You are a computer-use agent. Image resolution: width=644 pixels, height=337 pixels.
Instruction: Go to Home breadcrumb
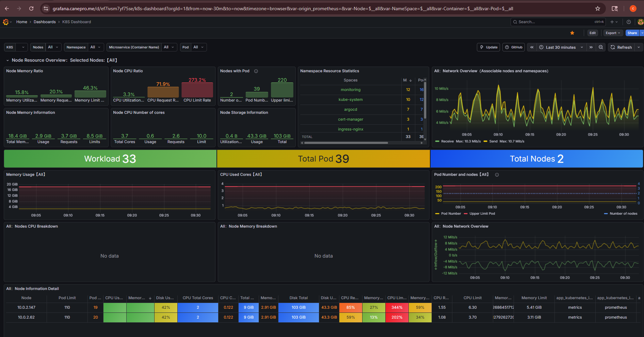[22, 22]
